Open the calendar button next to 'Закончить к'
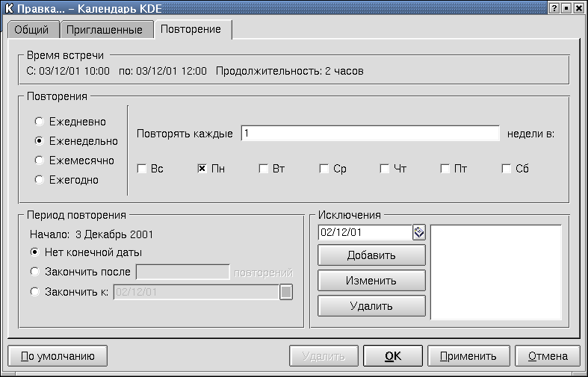Image resolution: width=588 pixels, height=377 pixels. click(285, 292)
